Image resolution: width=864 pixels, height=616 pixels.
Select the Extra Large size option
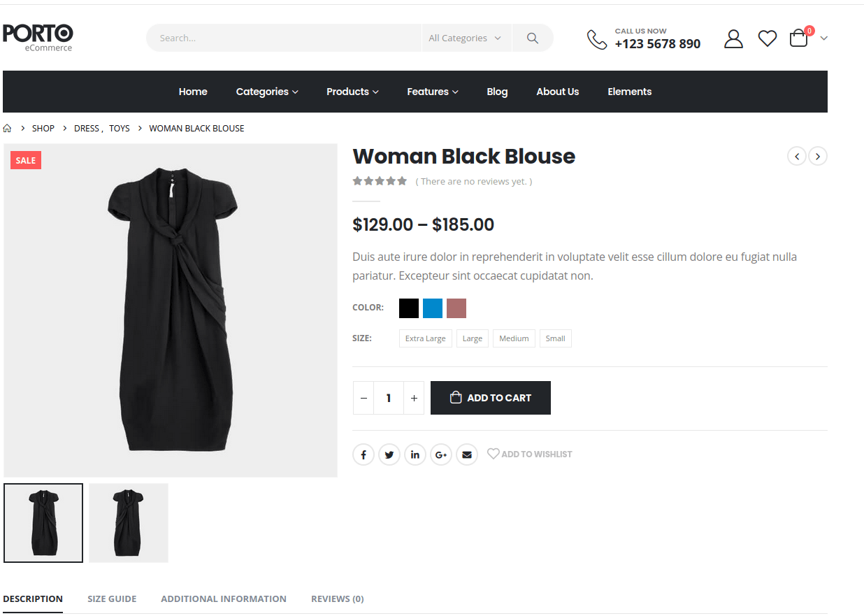tap(425, 338)
